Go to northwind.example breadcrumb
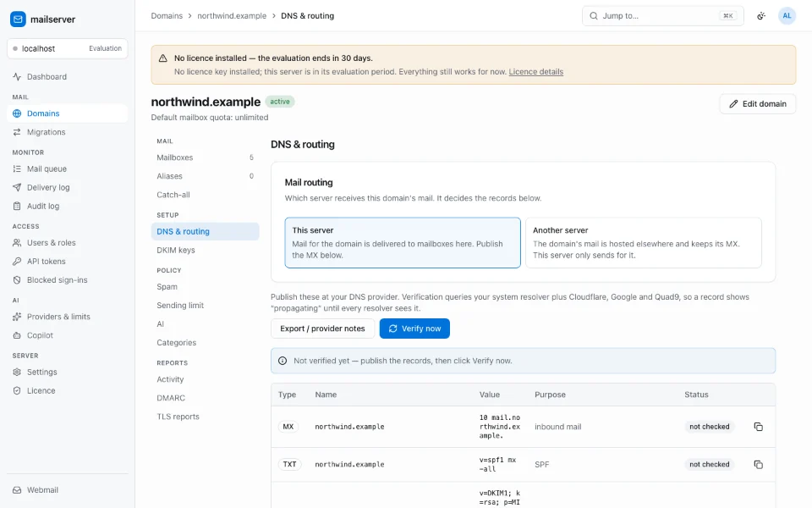This screenshot has width=812, height=508. pos(232,16)
